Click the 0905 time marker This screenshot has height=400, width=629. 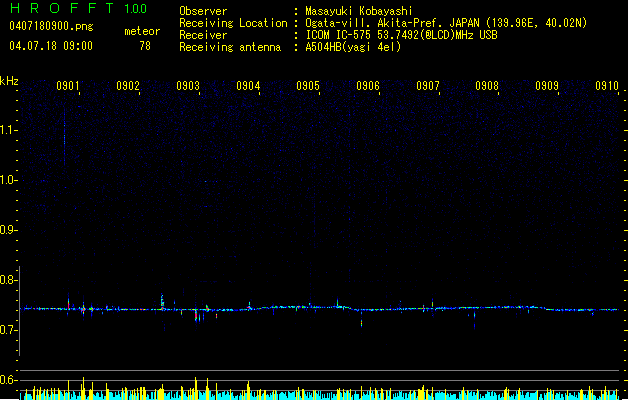click(308, 86)
